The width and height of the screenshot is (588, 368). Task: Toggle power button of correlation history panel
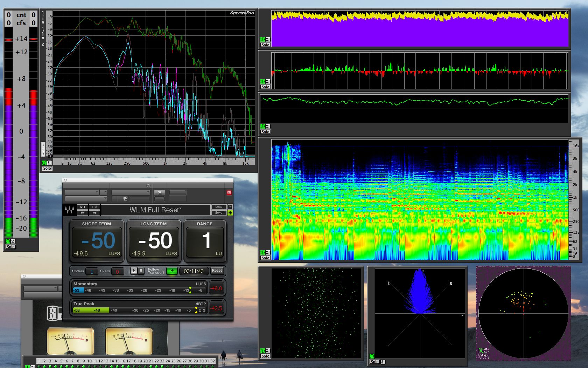[262, 126]
